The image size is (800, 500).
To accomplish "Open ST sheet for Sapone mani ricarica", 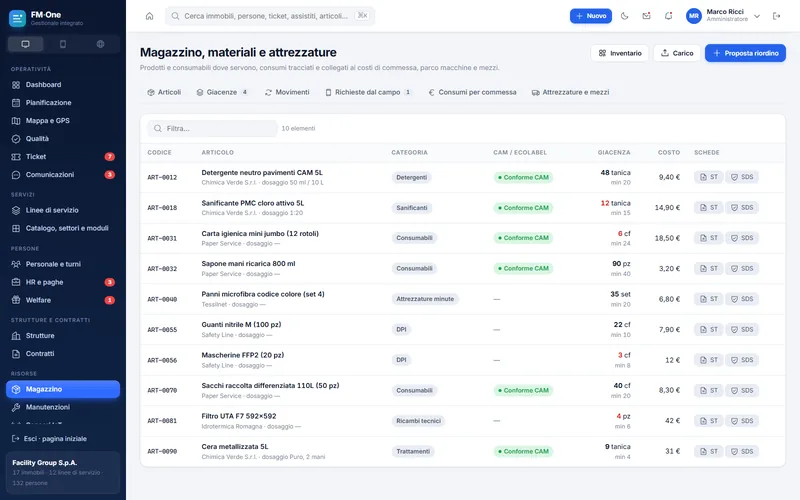I will (x=709, y=268).
